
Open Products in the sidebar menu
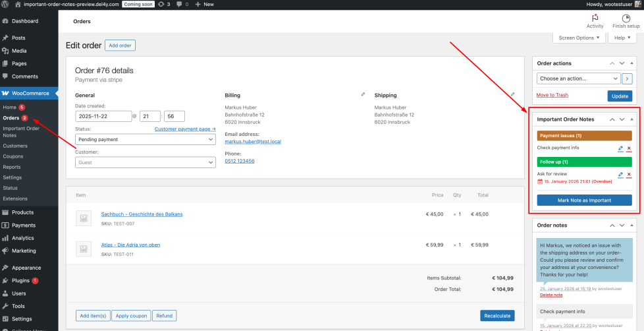pos(22,212)
